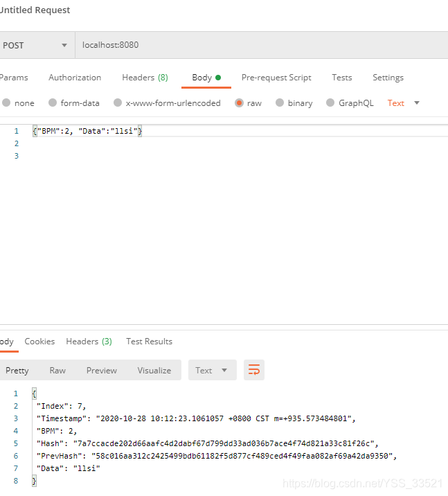448x496 pixels.
Task: Select GraphQL body type radio
Action: tap(330, 103)
